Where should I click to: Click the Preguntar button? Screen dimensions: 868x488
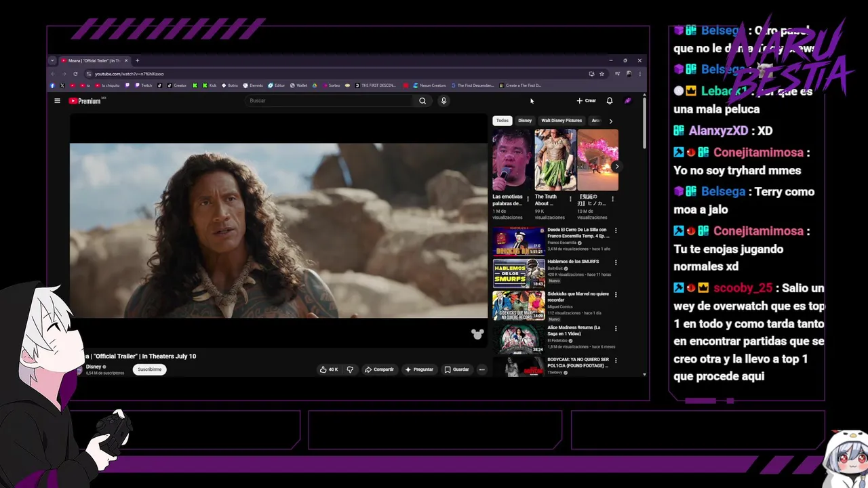pos(419,369)
